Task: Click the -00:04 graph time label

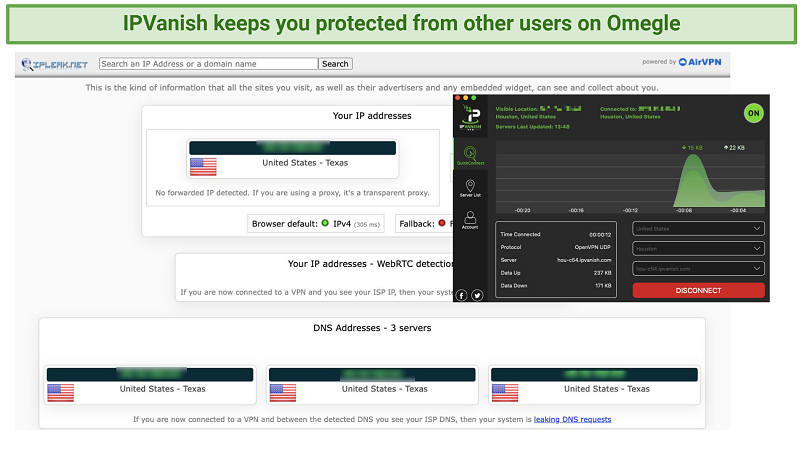Action: pos(738,210)
